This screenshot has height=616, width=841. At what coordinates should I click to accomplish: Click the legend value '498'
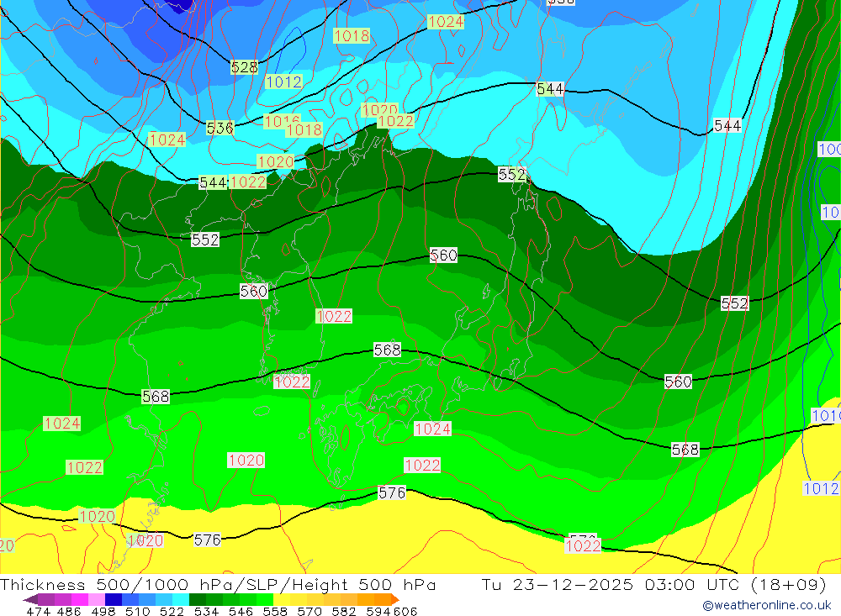103,611
